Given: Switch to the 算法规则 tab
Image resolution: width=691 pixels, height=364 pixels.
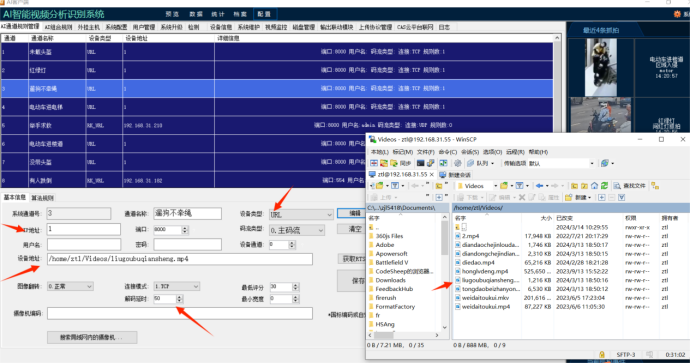Looking at the screenshot, I should 42,198.
